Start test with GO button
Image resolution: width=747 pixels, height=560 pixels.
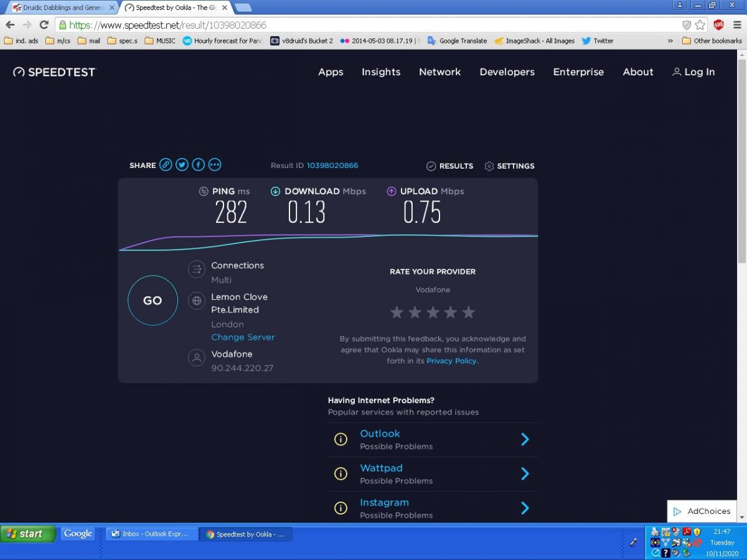153,301
